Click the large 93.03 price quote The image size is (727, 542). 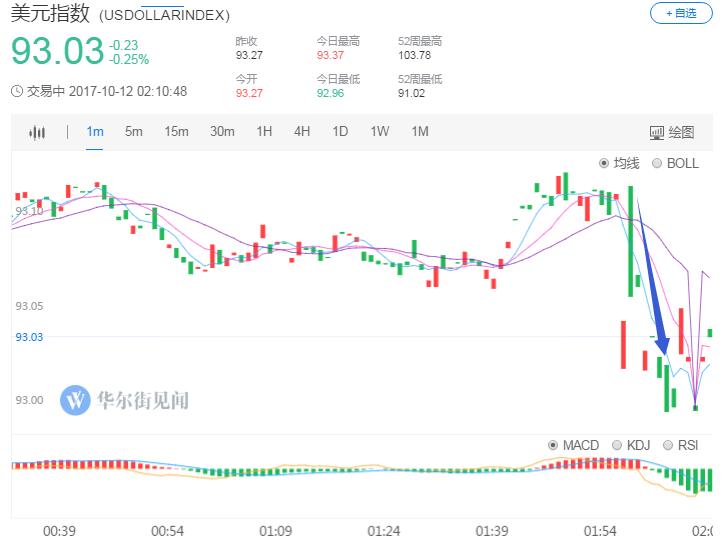[x=57, y=51]
